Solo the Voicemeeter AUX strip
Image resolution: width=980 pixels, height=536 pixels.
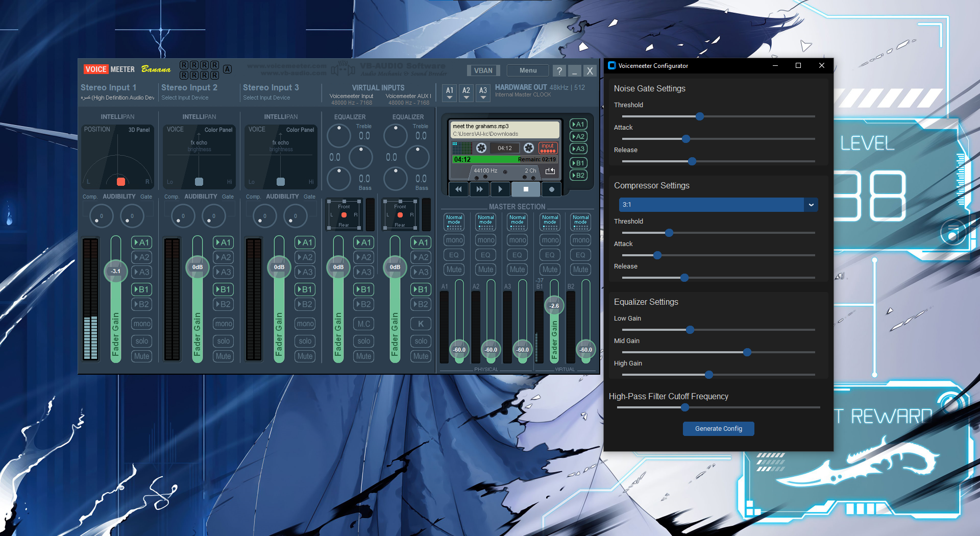click(421, 341)
